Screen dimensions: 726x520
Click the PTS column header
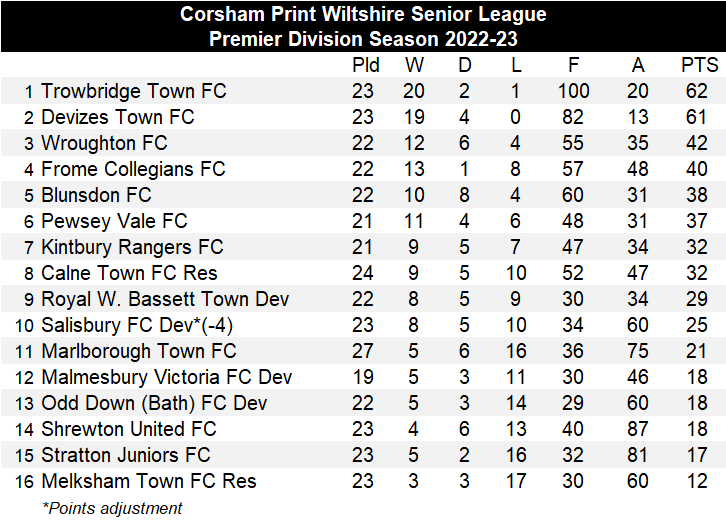click(x=699, y=66)
